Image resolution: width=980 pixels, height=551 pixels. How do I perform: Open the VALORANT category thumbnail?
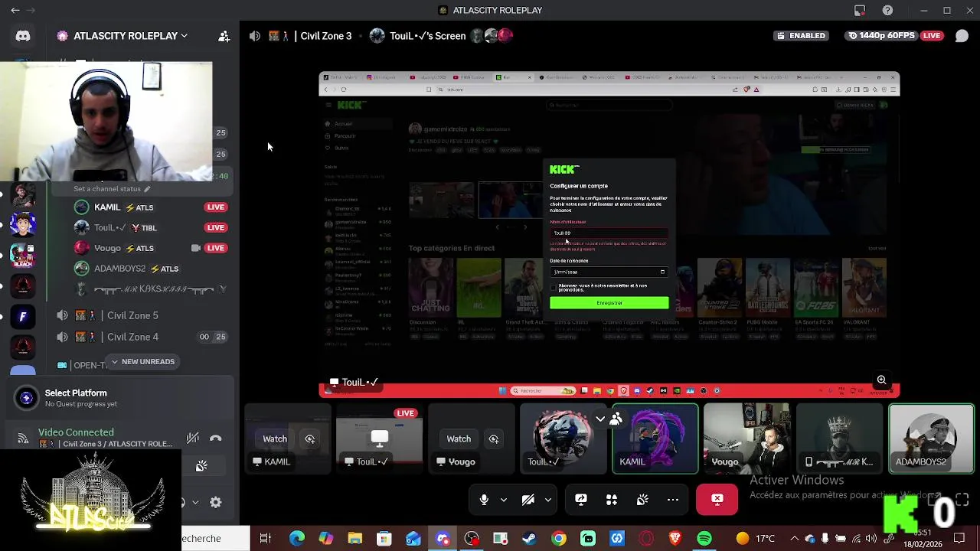point(864,288)
